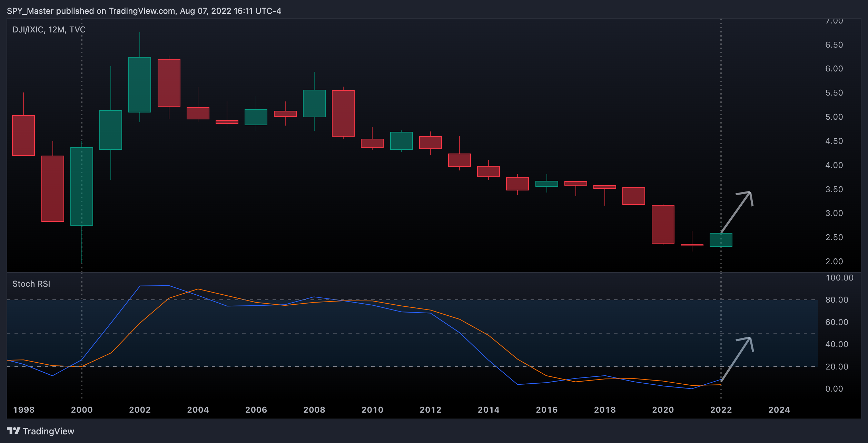Click the 3.50 price axis label

[x=834, y=189]
